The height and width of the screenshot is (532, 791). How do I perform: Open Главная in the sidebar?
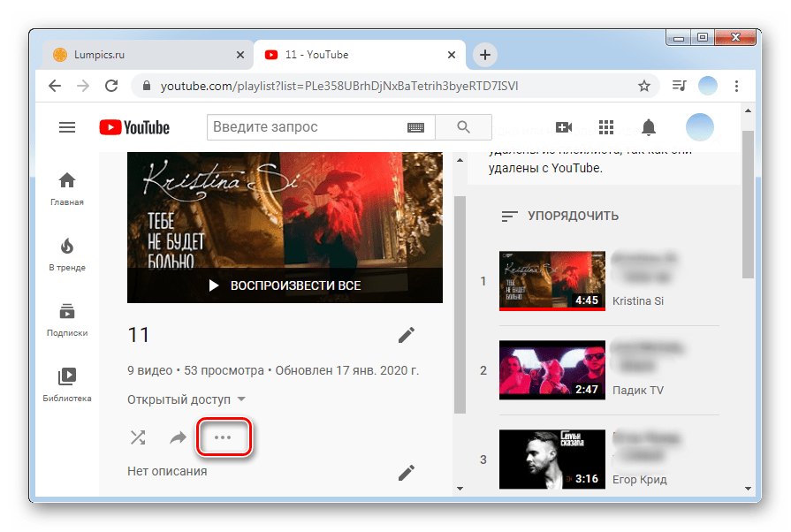(67, 190)
